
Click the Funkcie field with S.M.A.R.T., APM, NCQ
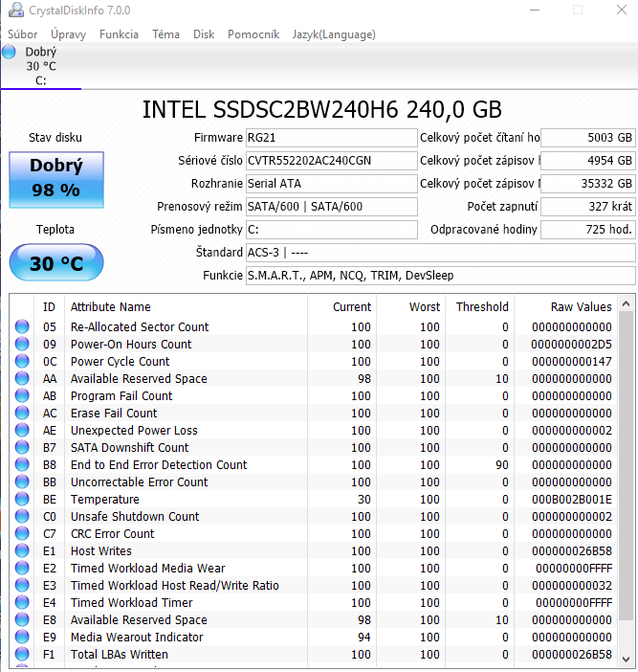(441, 275)
